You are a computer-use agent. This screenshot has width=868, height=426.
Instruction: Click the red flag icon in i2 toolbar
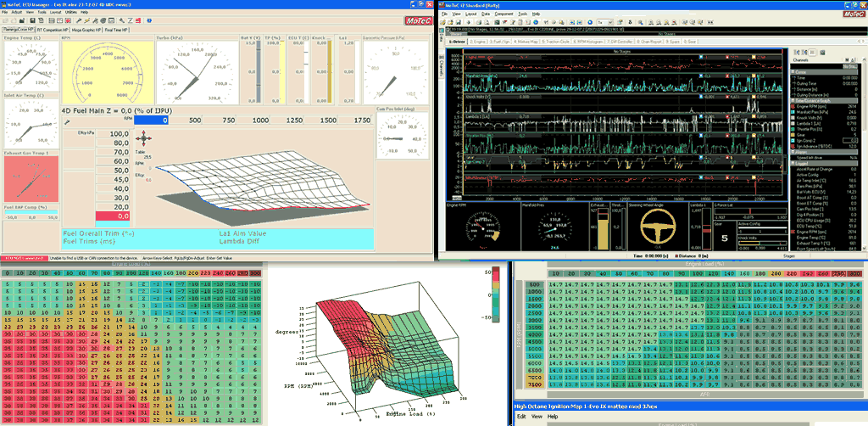click(505, 22)
